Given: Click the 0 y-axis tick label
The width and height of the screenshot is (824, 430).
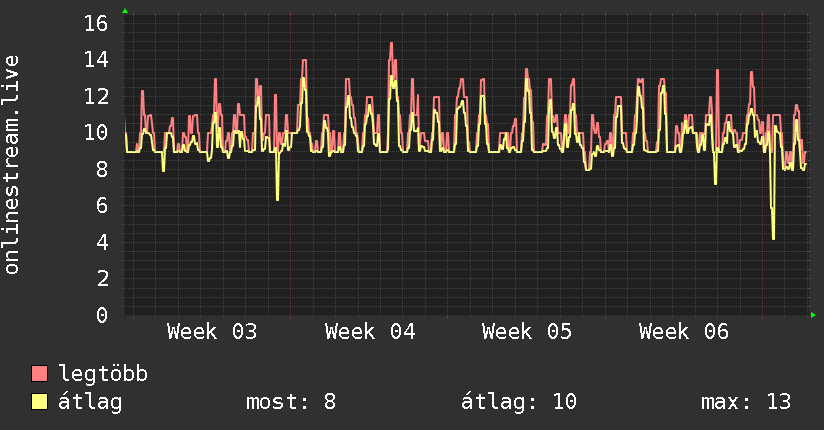Looking at the screenshot, I should (102, 315).
